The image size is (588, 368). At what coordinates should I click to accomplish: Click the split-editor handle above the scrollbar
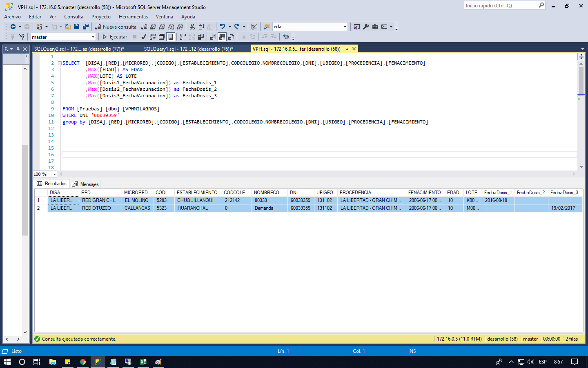[581, 57]
